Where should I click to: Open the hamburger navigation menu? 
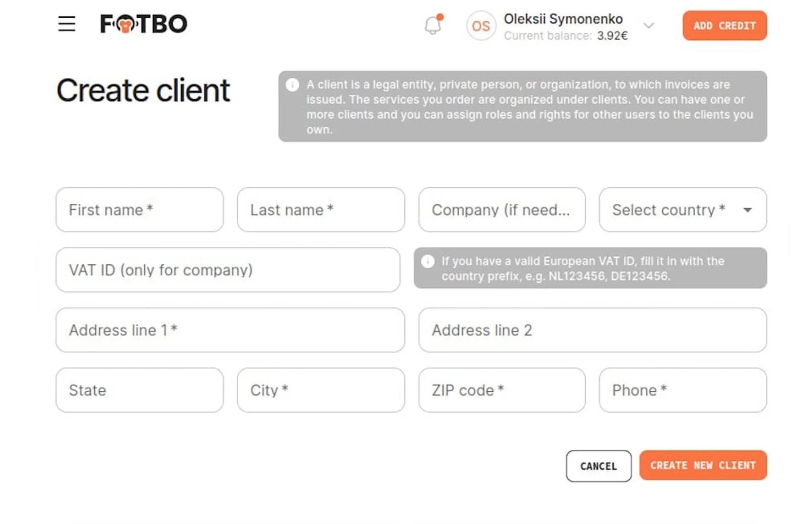pos(67,24)
